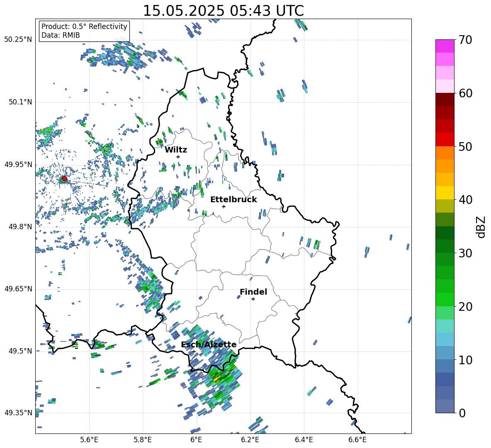Click the red radar location marker
491x448 pixels.
point(64,178)
